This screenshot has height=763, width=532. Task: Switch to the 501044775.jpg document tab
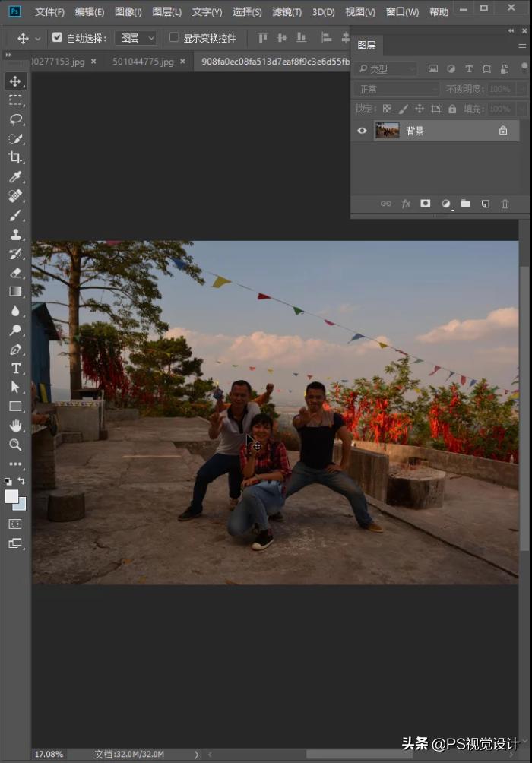pyautogui.click(x=143, y=62)
